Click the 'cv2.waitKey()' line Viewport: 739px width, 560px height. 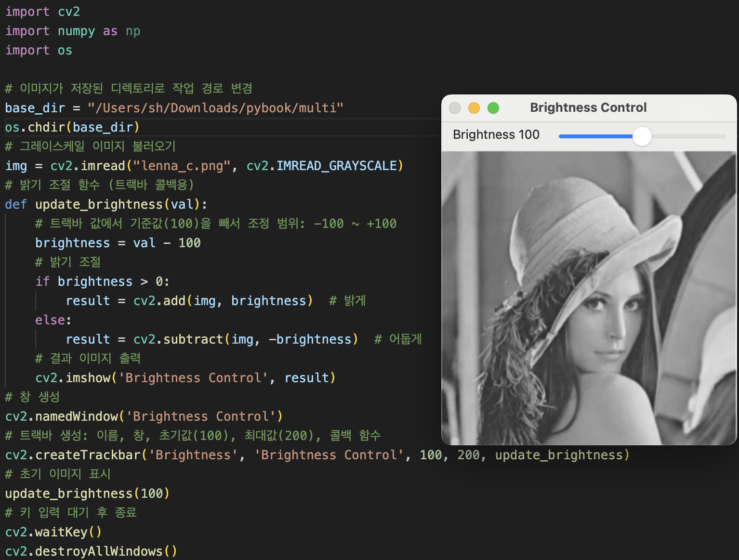coord(53,532)
